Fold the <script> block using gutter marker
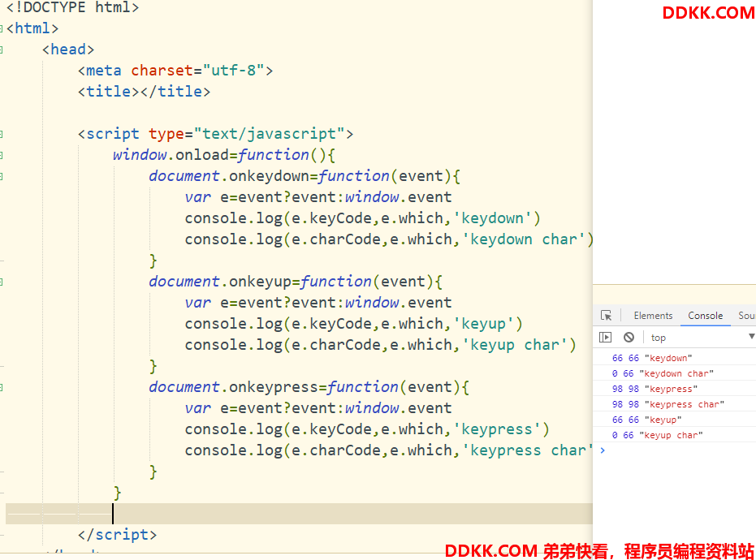The width and height of the screenshot is (756, 560). pyautogui.click(x=2, y=134)
